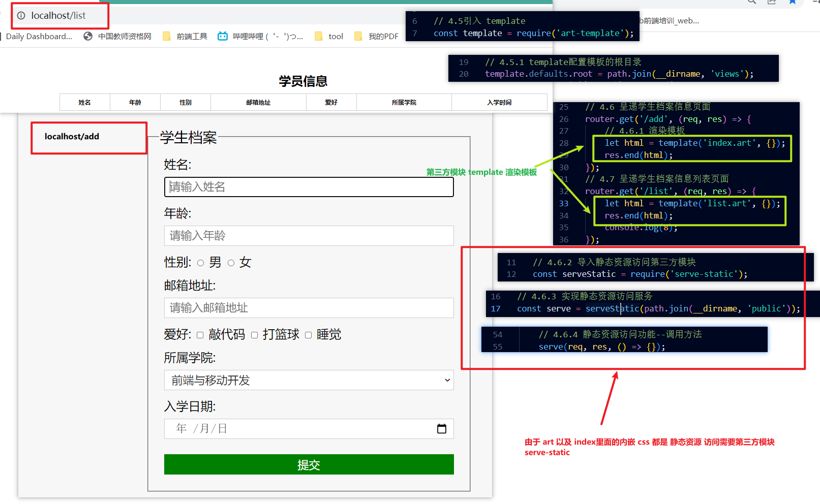Click the require('serve-static') code line
The width and height of the screenshot is (820, 504).
[640, 274]
